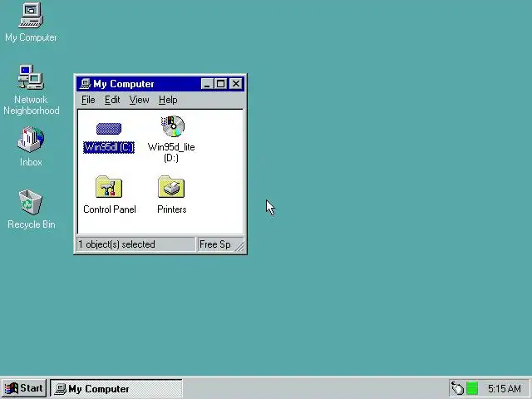Click the 'Recycle Bin' desktop label
532x399 pixels.
coord(32,224)
